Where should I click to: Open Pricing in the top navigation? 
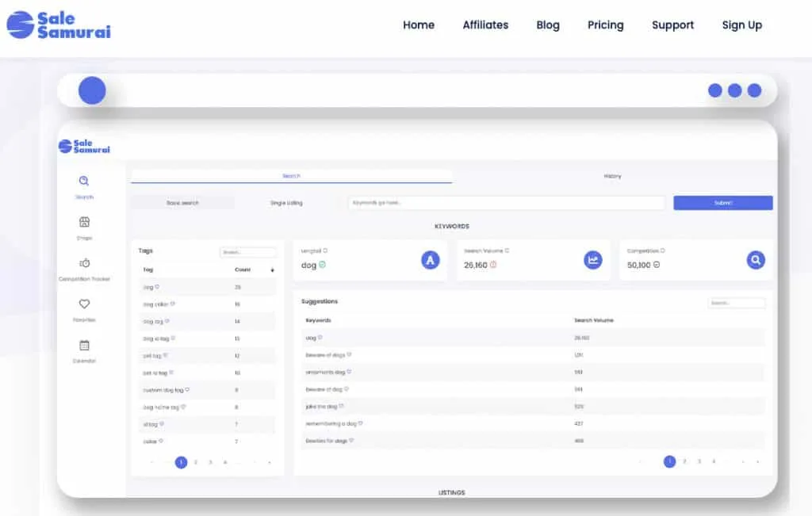[x=605, y=25]
